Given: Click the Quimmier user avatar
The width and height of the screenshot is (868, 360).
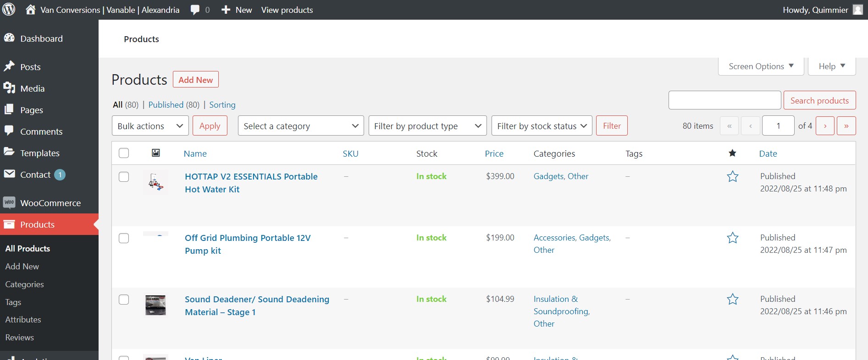Looking at the screenshot, I should pos(857,10).
